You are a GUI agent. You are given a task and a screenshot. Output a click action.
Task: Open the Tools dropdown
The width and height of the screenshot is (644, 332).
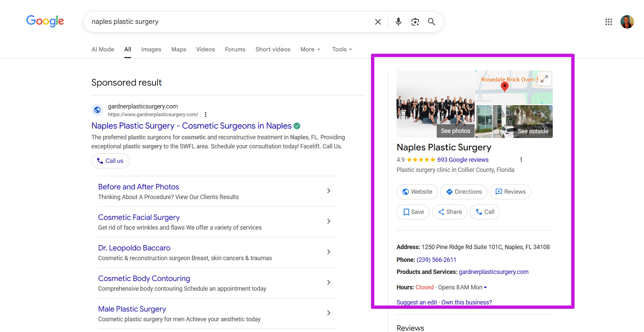342,49
